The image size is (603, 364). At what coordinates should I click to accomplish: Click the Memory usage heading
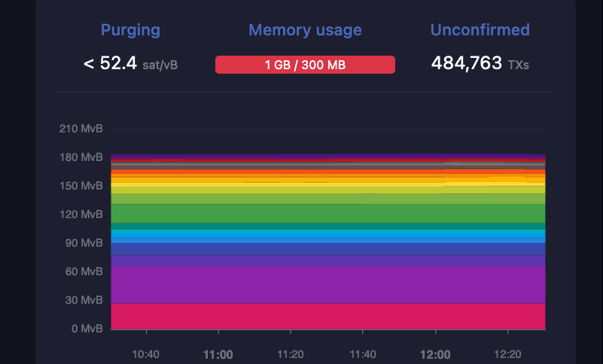tap(305, 30)
